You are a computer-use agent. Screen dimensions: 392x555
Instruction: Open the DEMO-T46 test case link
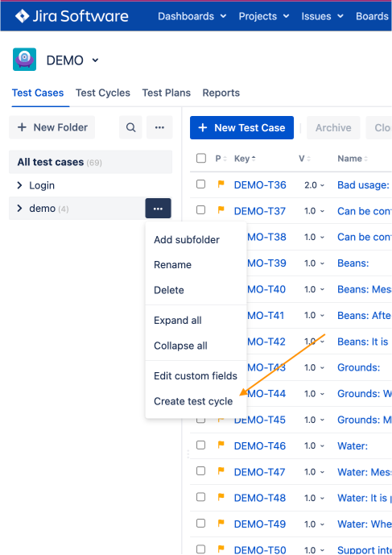(x=260, y=446)
